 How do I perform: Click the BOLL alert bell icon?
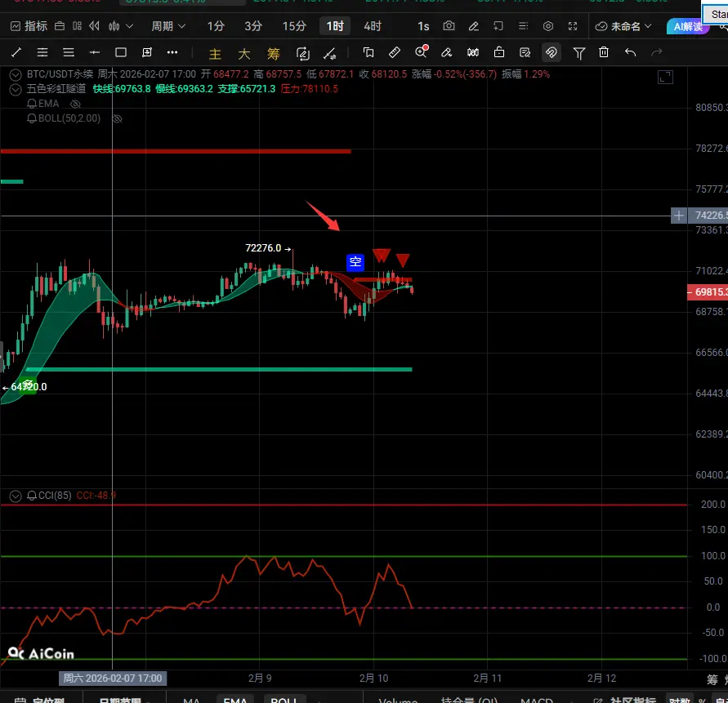(32, 118)
